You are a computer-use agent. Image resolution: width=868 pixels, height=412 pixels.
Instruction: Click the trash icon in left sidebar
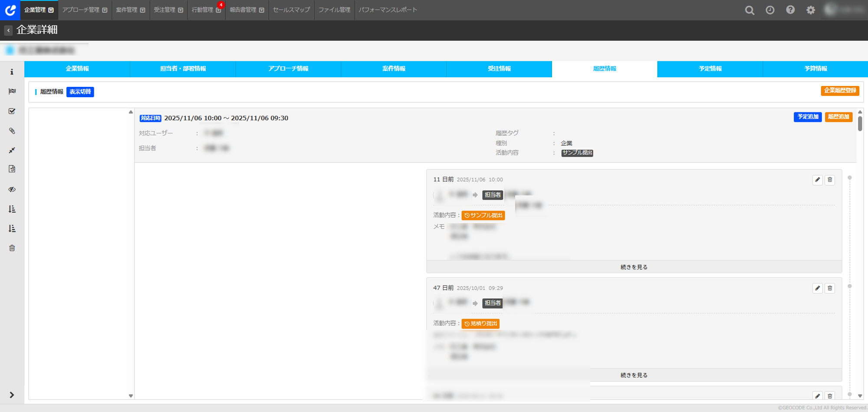pyautogui.click(x=12, y=248)
